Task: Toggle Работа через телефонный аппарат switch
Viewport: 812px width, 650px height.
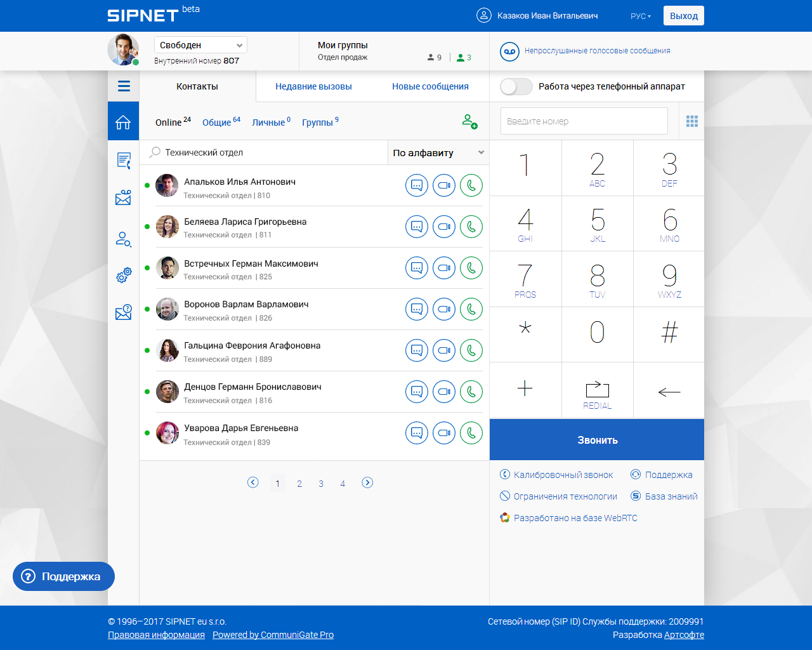Action: 516,86
